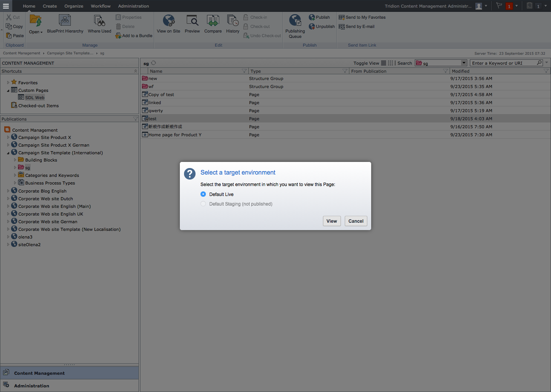Click the Unpublish icon

coord(312,26)
